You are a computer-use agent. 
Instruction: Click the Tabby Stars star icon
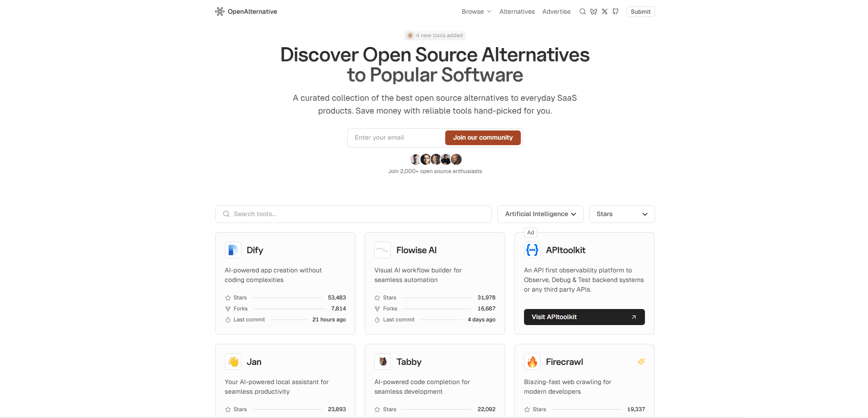[x=377, y=409]
